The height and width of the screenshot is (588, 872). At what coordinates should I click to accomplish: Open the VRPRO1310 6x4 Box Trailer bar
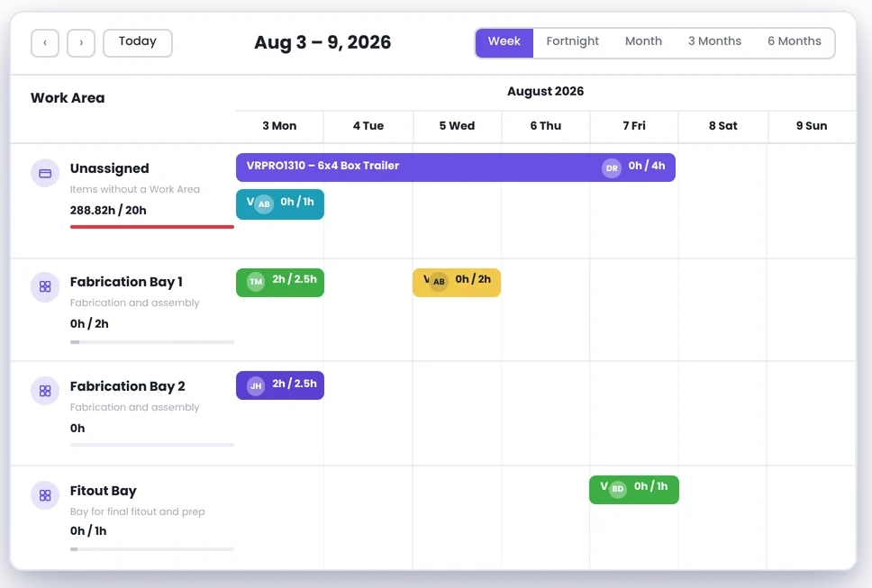tap(456, 167)
